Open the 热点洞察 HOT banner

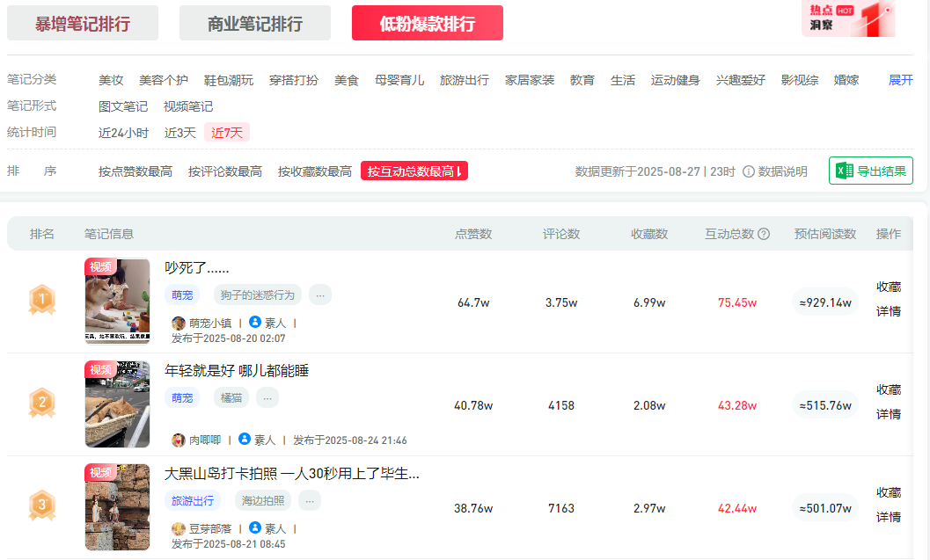click(x=847, y=19)
